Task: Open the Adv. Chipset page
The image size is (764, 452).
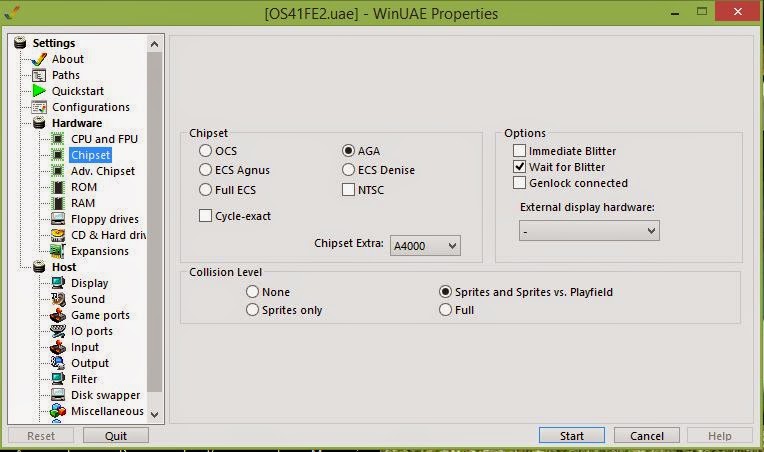Action: (x=103, y=171)
